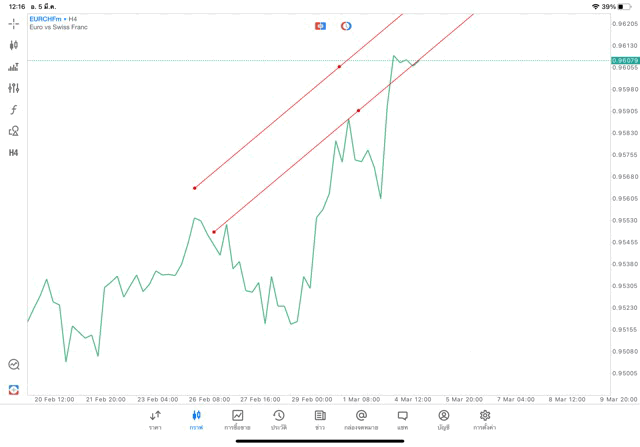Tap the magnifier chart icon in sidebar
The width and height of the screenshot is (640, 447).
[14, 365]
